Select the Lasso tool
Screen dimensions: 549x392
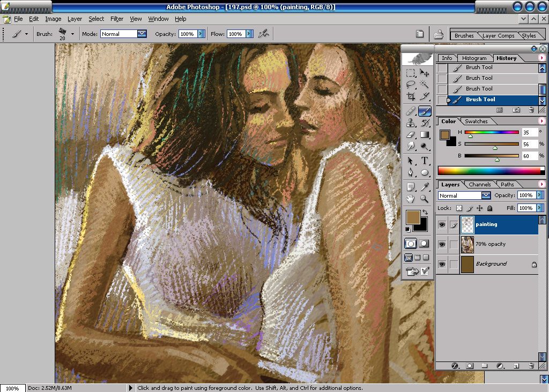(x=411, y=84)
